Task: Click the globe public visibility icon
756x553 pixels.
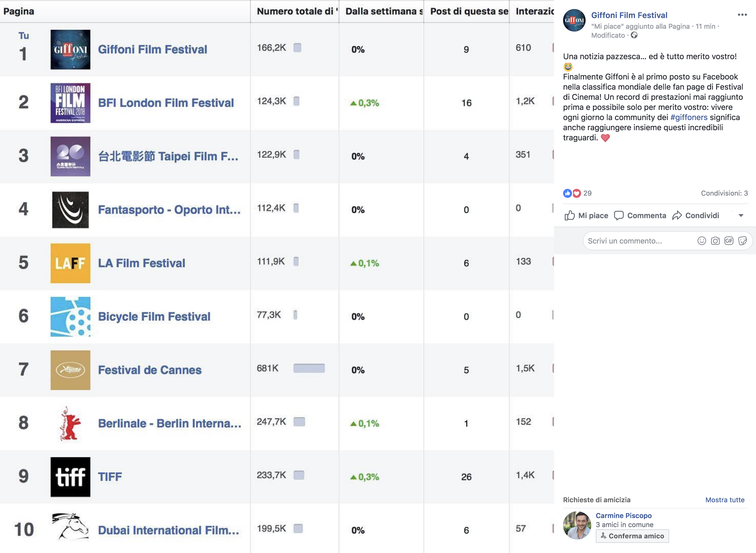Action: (x=634, y=35)
